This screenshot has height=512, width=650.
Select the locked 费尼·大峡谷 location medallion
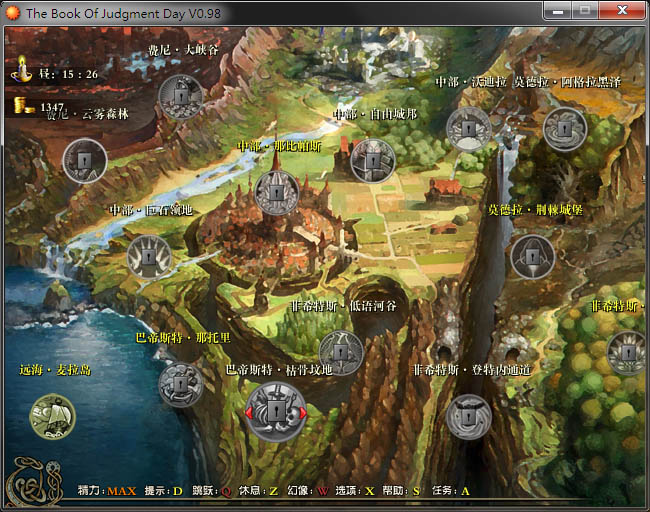coord(180,97)
